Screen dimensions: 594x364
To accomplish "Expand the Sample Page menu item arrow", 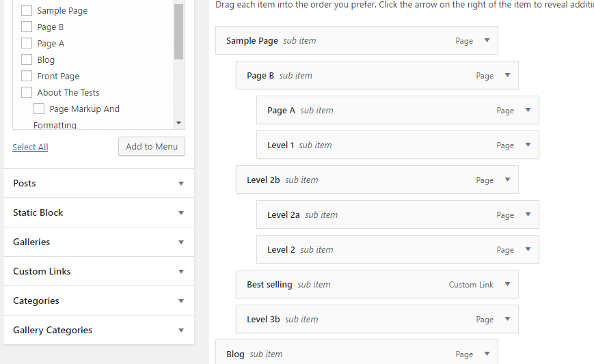I will pos(487,40).
